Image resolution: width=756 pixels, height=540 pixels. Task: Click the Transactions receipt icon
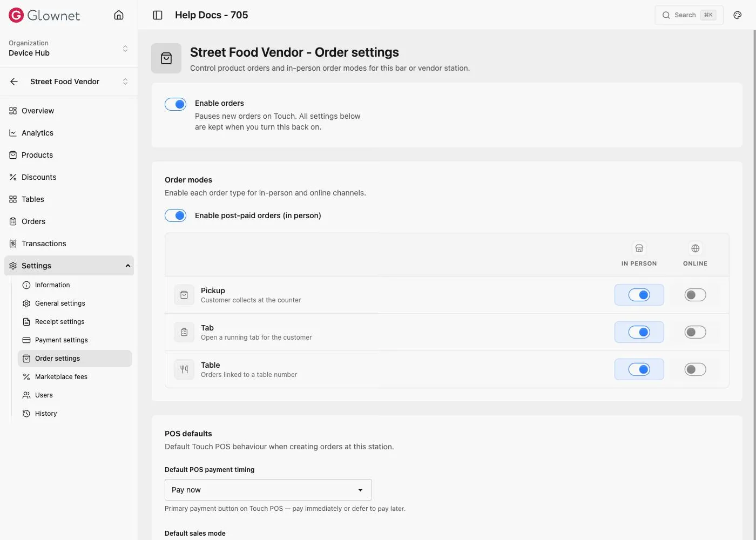(x=13, y=244)
